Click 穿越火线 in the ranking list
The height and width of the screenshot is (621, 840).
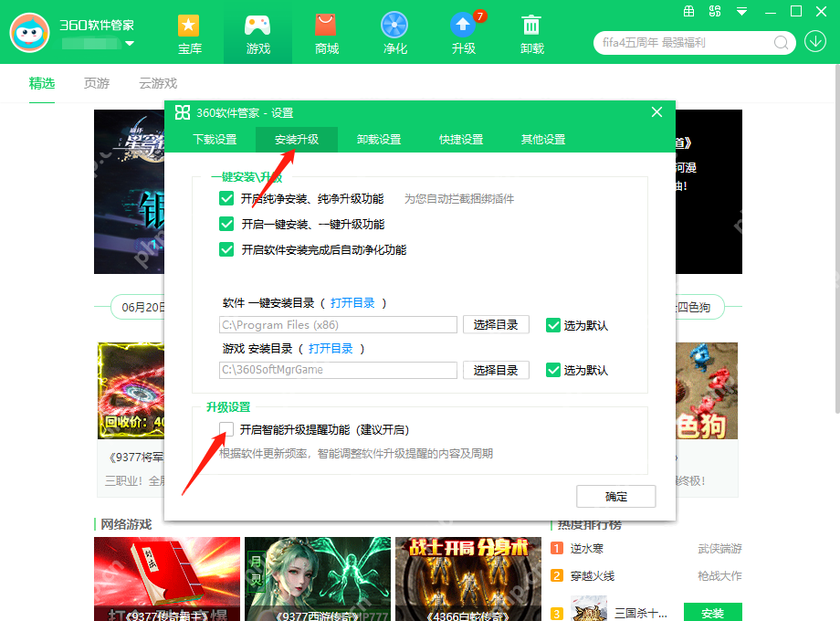click(x=593, y=576)
